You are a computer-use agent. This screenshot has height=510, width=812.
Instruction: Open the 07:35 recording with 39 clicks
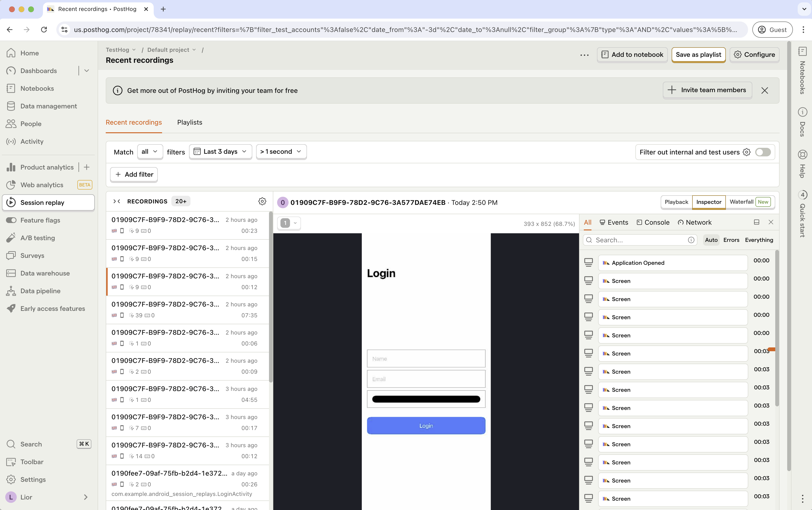[x=188, y=310]
